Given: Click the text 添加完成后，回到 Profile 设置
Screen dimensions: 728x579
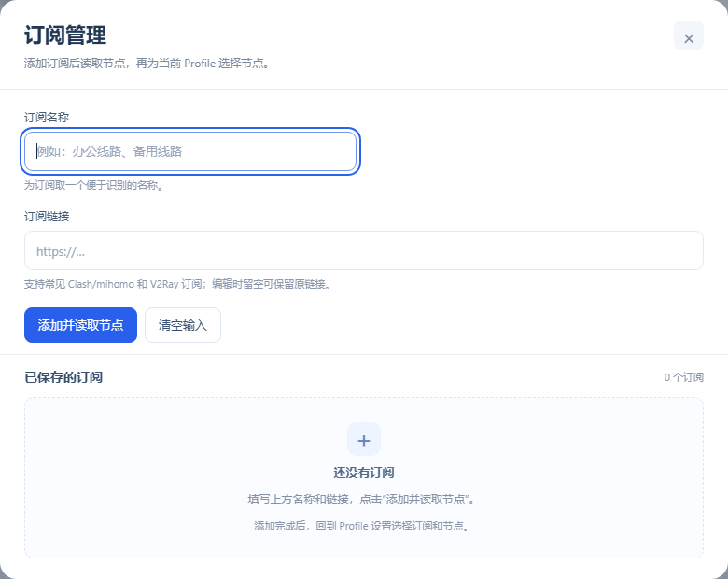Looking at the screenshot, I should point(362,526).
